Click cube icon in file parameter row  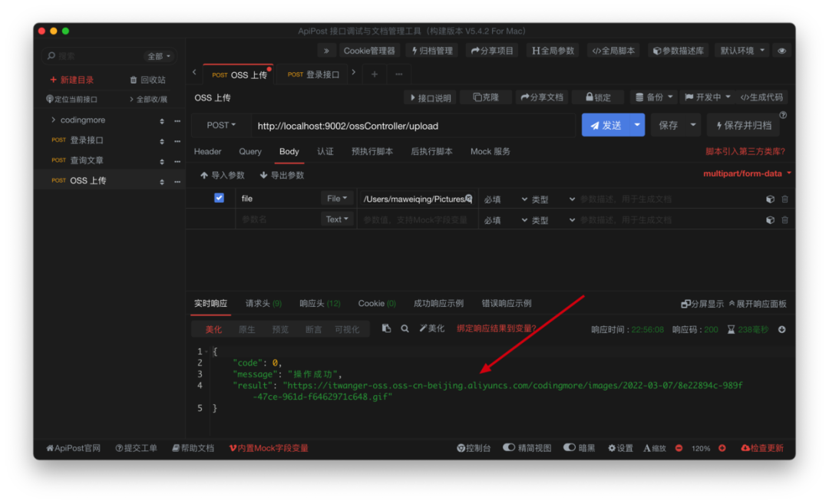point(770,199)
